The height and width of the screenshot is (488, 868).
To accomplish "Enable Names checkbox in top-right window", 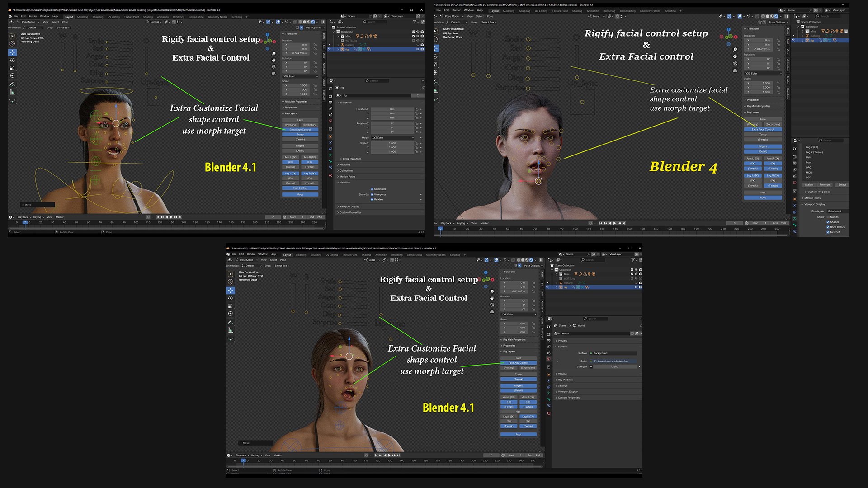I will 828,217.
